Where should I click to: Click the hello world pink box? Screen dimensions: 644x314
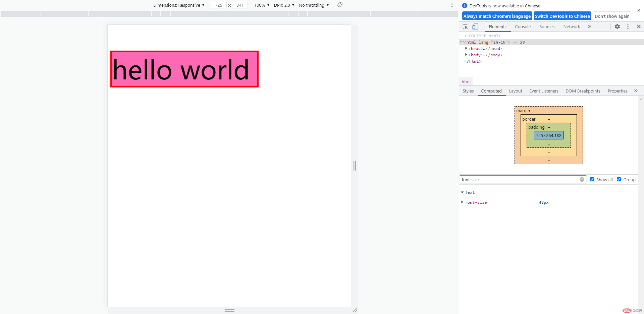coord(184,69)
